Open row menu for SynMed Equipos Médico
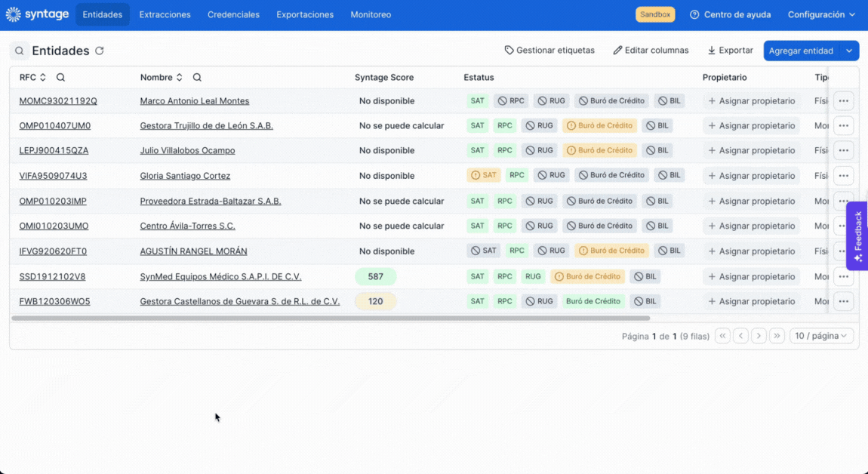Image resolution: width=868 pixels, height=474 pixels. click(843, 276)
